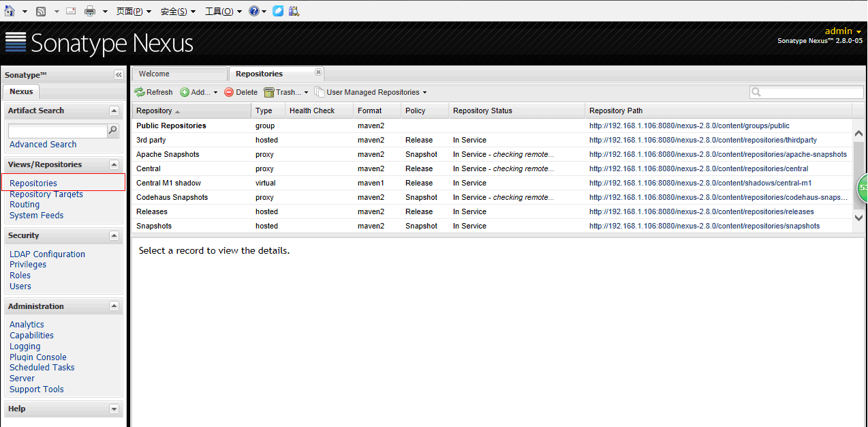The height and width of the screenshot is (427, 868).
Task: Click the browser Print icon
Action: point(90,11)
